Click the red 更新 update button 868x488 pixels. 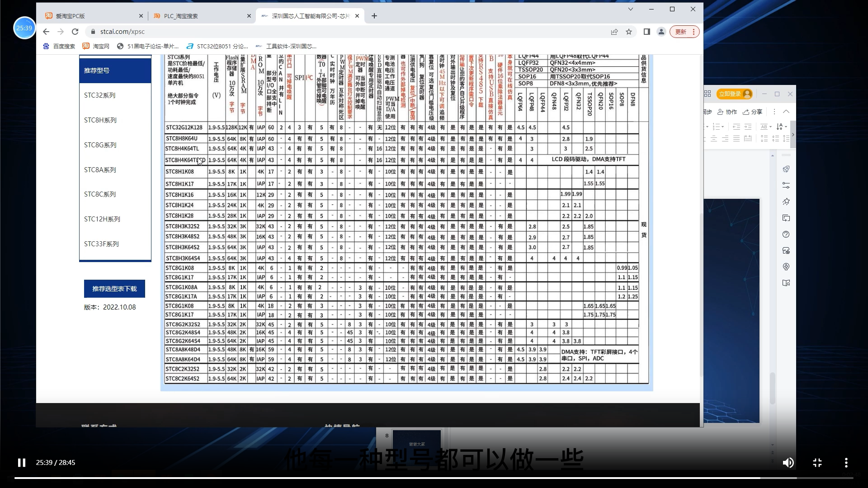684,32
